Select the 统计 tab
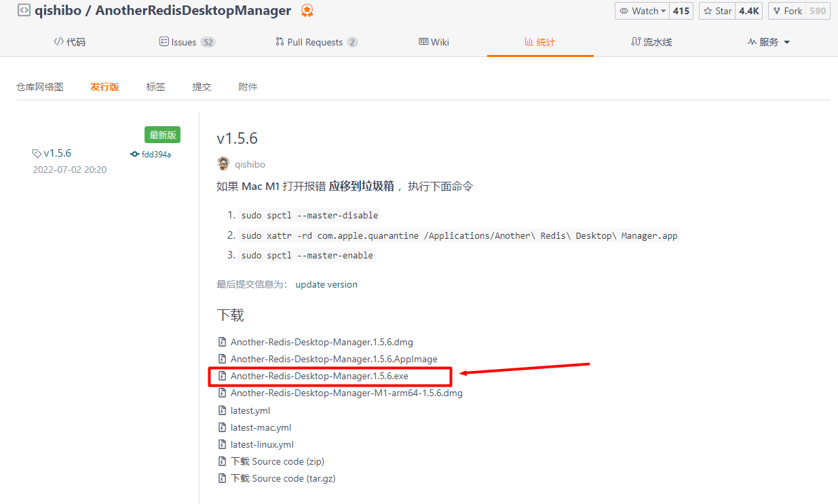Viewport: 838px width, 504px height. click(x=540, y=42)
